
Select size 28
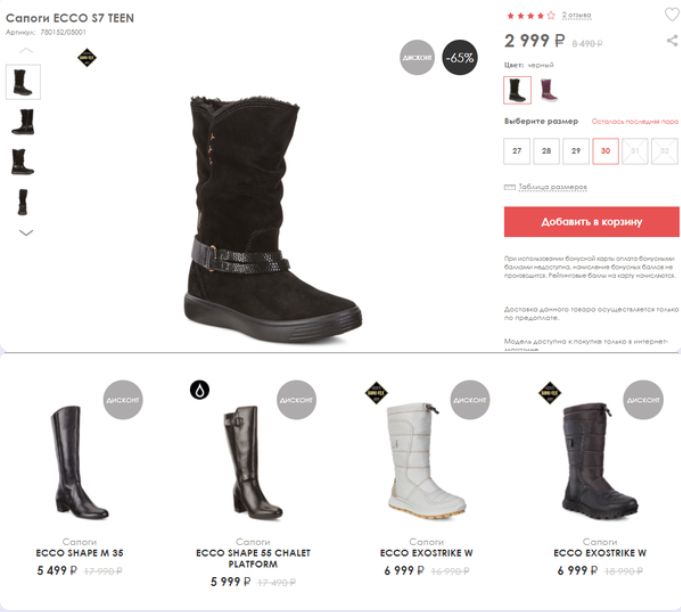pyautogui.click(x=546, y=151)
